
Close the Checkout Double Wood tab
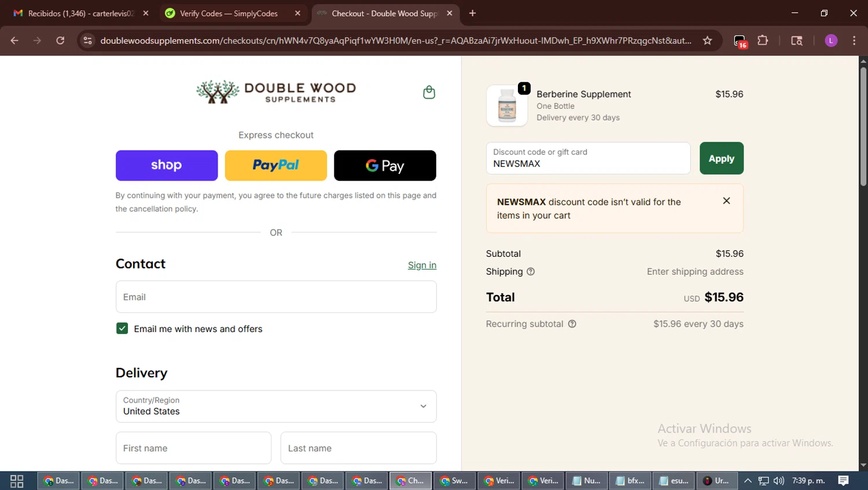[450, 13]
